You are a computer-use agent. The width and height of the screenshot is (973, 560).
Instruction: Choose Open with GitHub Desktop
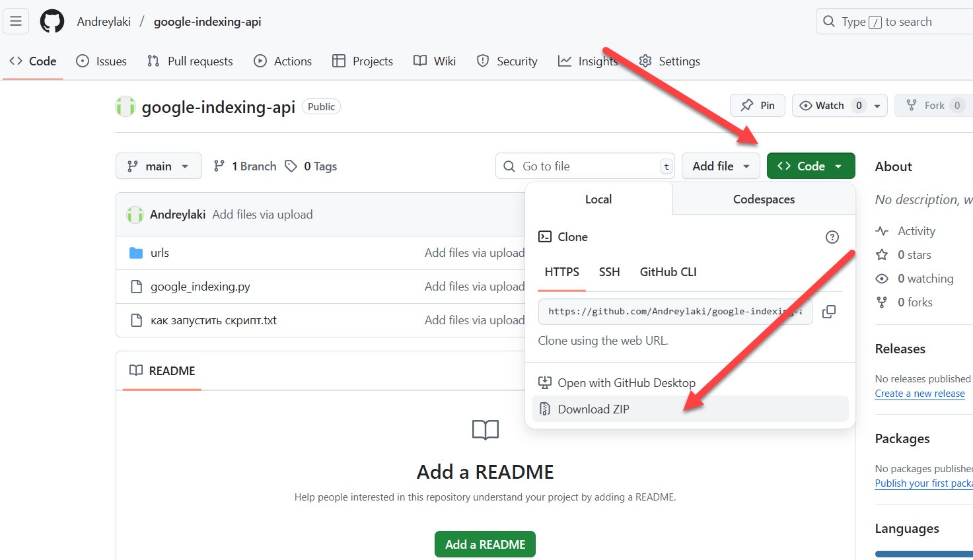690,383
